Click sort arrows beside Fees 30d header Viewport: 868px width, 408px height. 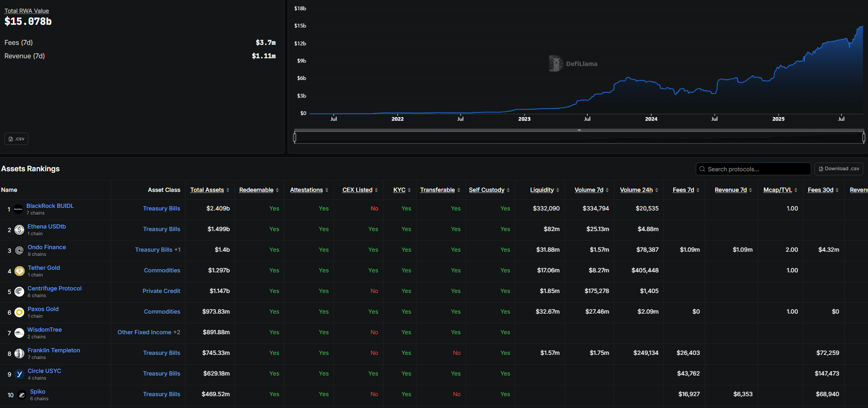(x=837, y=190)
